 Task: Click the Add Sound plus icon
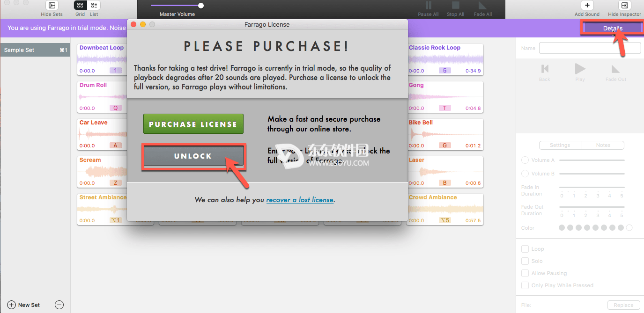point(587,6)
